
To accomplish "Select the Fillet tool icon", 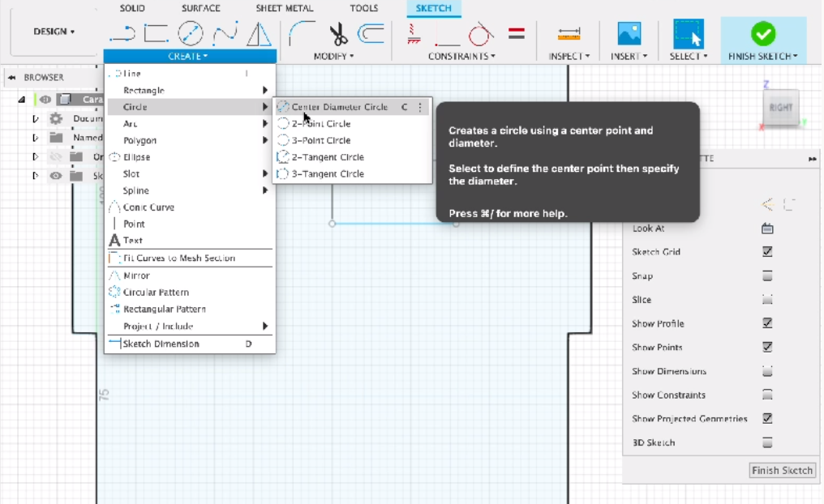I will point(302,33).
